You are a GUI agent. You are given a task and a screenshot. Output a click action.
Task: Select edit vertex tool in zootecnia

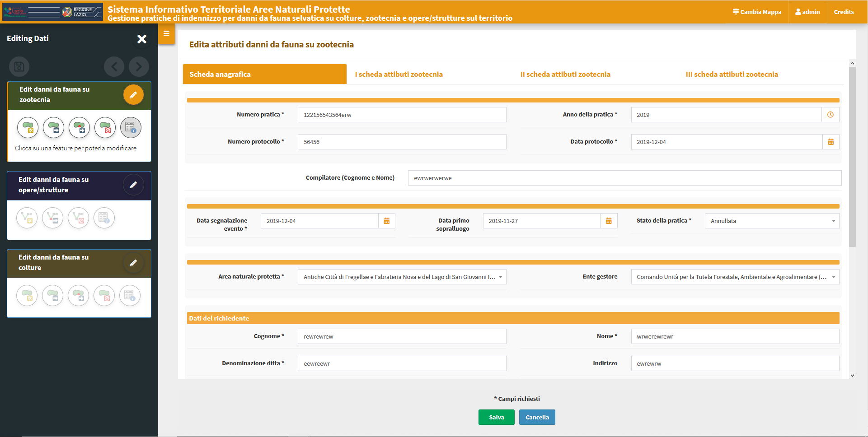point(80,128)
